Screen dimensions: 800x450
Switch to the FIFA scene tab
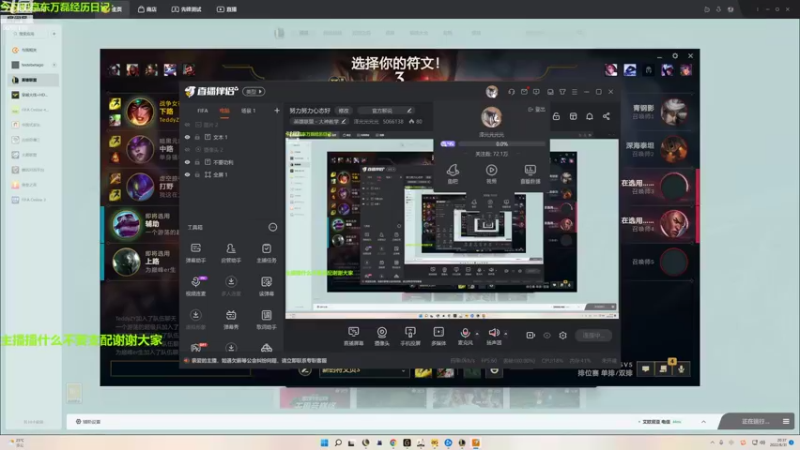tap(203, 111)
